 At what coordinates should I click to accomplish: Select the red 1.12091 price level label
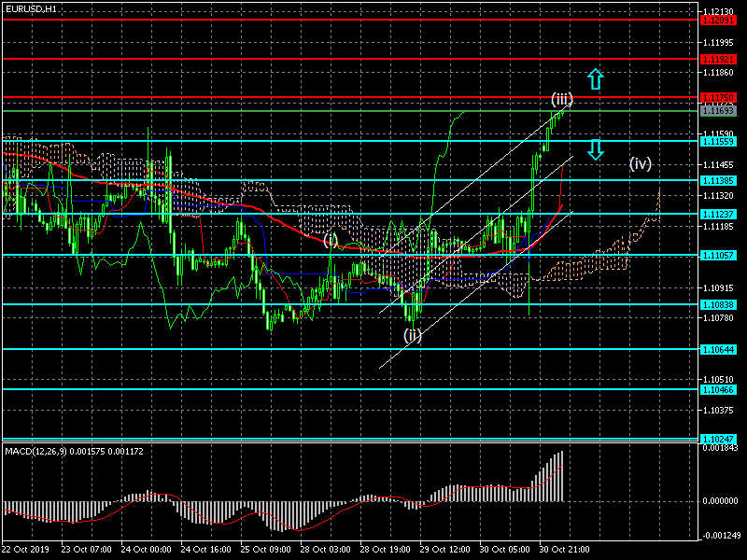click(718, 20)
